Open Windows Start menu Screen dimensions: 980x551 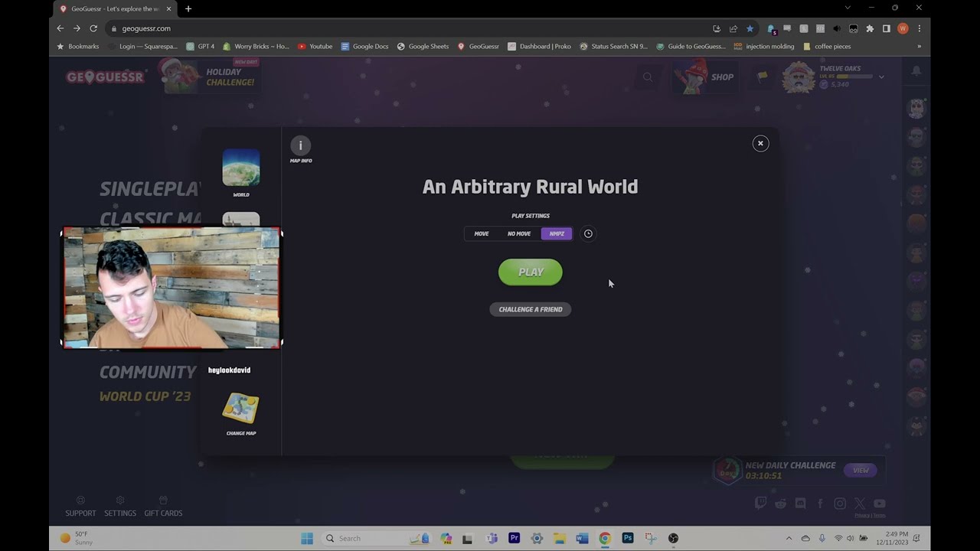(307, 538)
